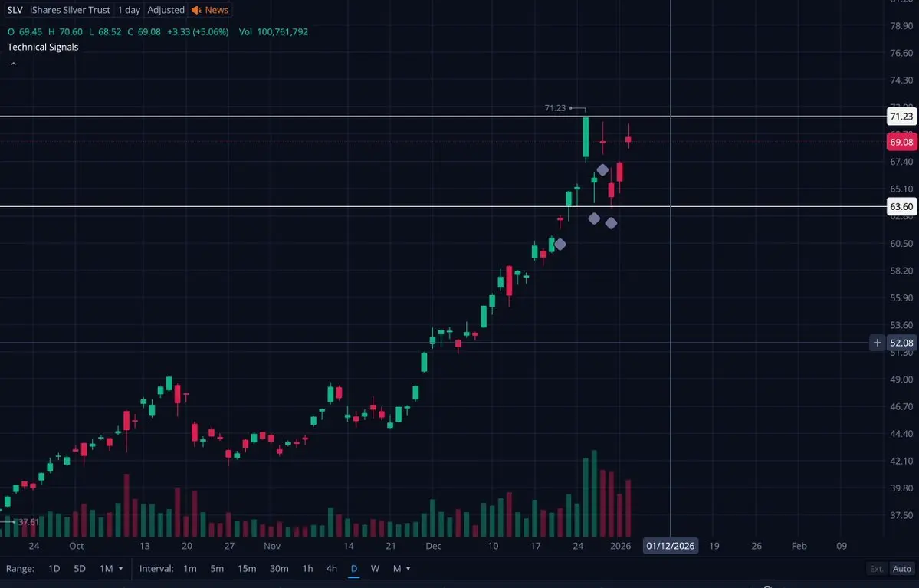Viewport: 919px width, 588px height.
Task: Click the iShares Silver Trust name
Action: click(70, 10)
